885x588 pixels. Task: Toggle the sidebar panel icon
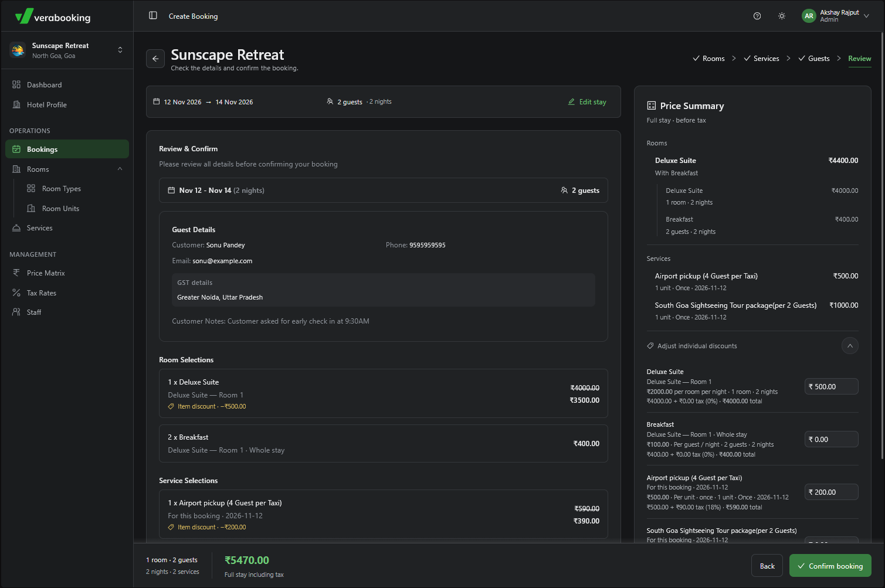[x=153, y=16]
